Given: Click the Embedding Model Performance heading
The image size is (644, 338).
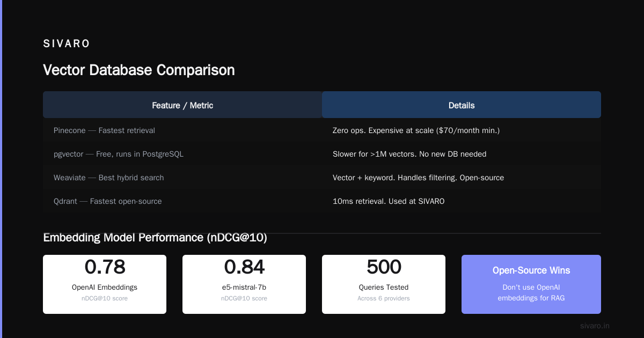Looking at the screenshot, I should (x=155, y=238).
